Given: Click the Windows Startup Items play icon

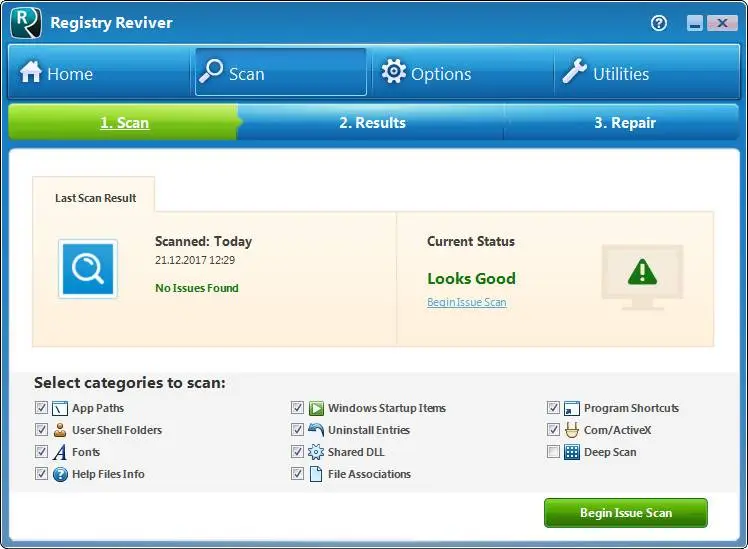Looking at the screenshot, I should click(316, 408).
